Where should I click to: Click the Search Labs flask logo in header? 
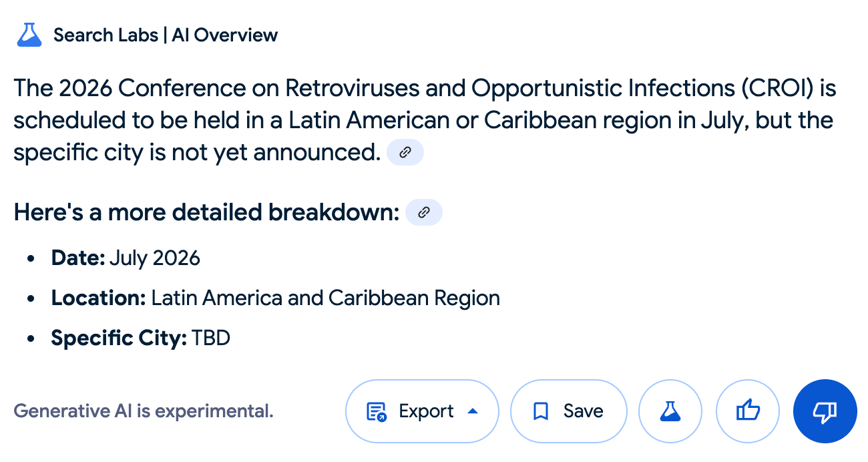29,35
